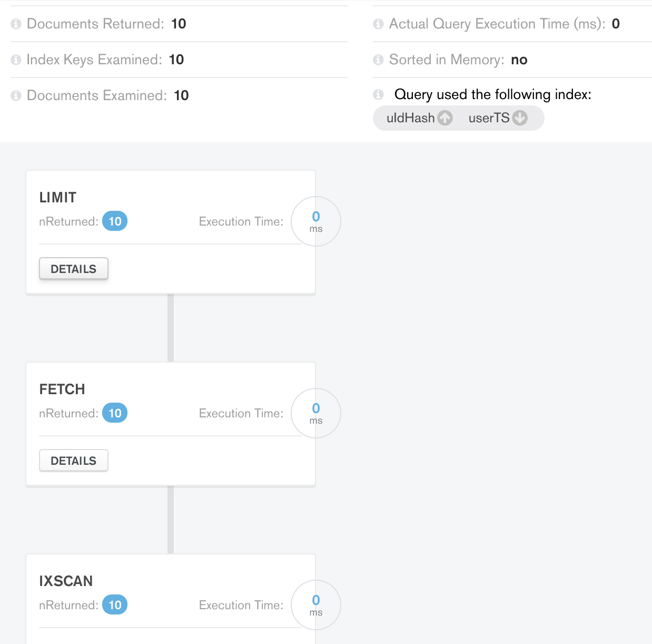Open DETAILS for the LIMIT stage
Viewport: 652px width, 644px height.
click(x=74, y=269)
